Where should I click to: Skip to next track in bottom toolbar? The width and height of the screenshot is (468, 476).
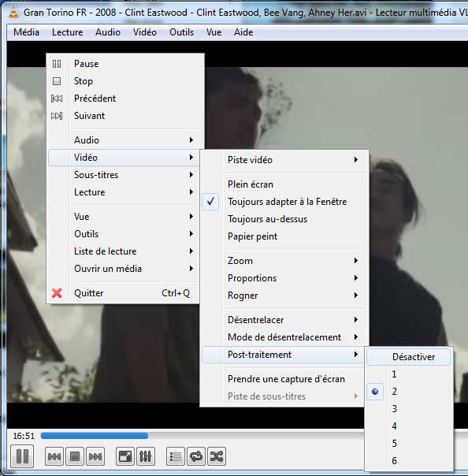coord(95,456)
